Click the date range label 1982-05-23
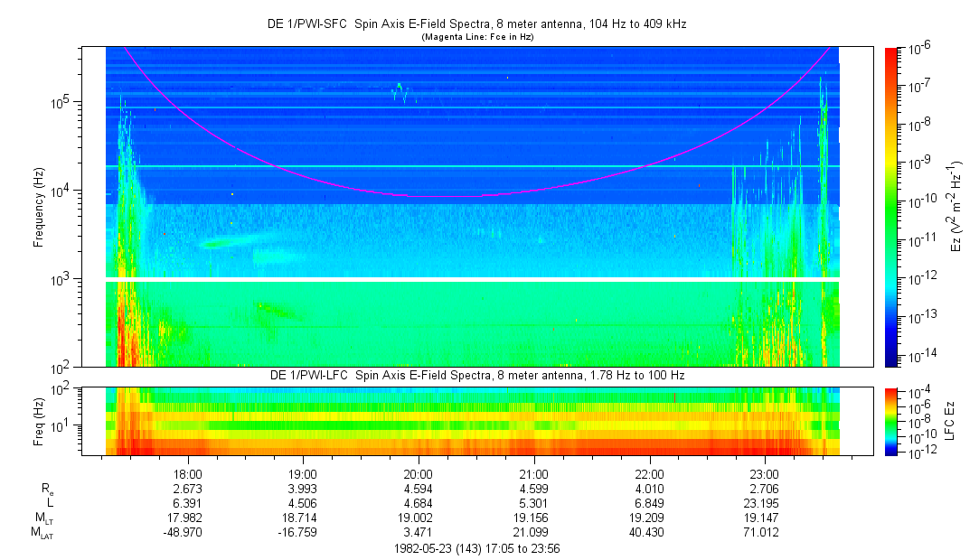Viewport: 979px width, 560px height. point(477,548)
